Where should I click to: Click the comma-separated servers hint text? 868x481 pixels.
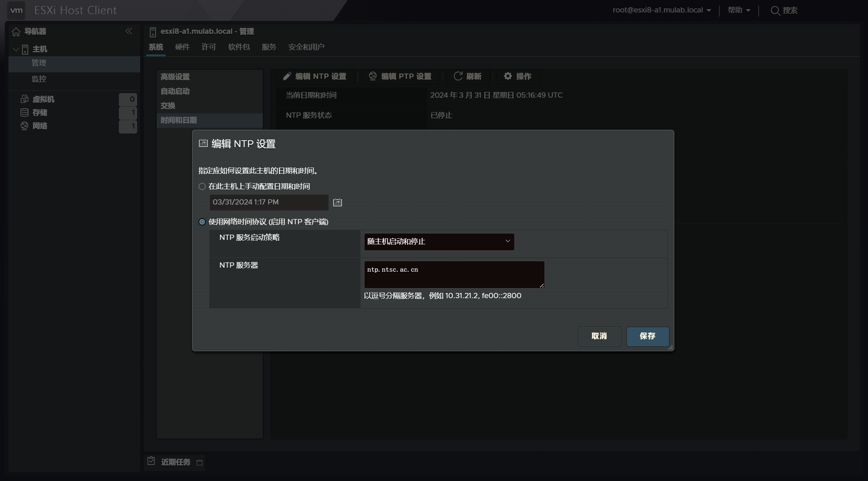click(442, 296)
